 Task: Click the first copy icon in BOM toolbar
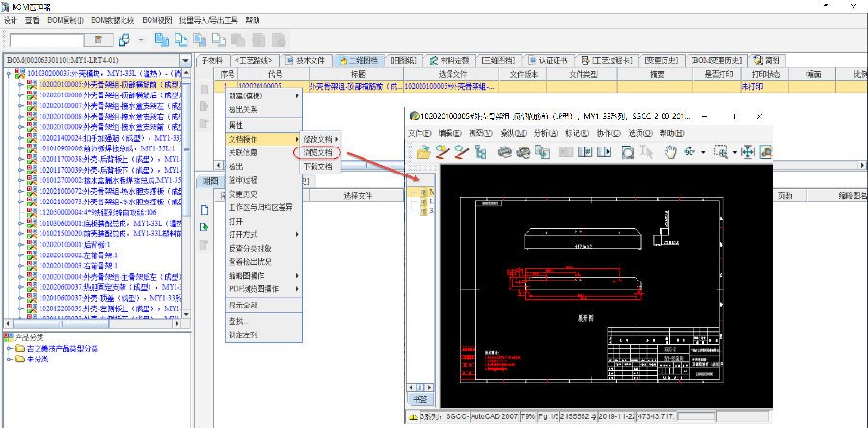pyautogui.click(x=162, y=40)
